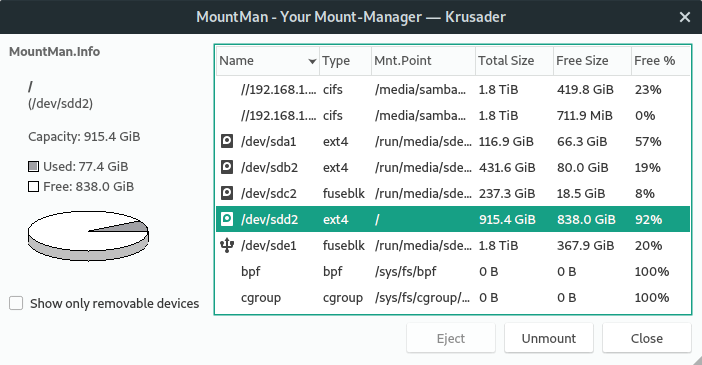Screen dimensions: 702x365
Task: Click the white Free color swatch
Action: 34,186
